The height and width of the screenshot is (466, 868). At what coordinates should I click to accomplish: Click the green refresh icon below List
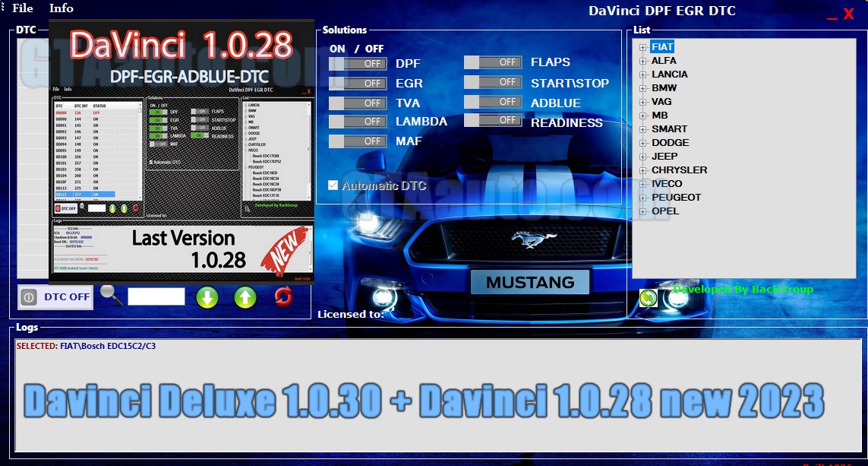point(648,298)
